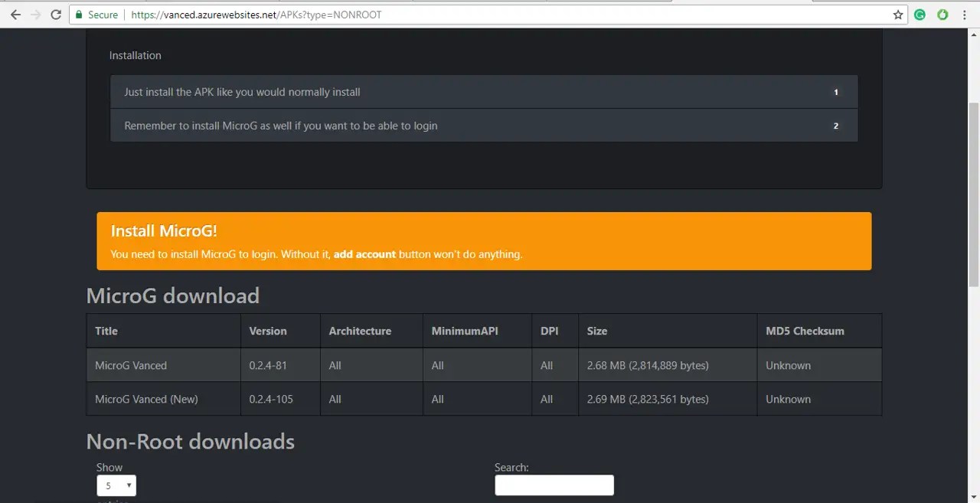980x503 pixels.
Task: Click the Secure padlock site info icon
Action: [x=79, y=14]
